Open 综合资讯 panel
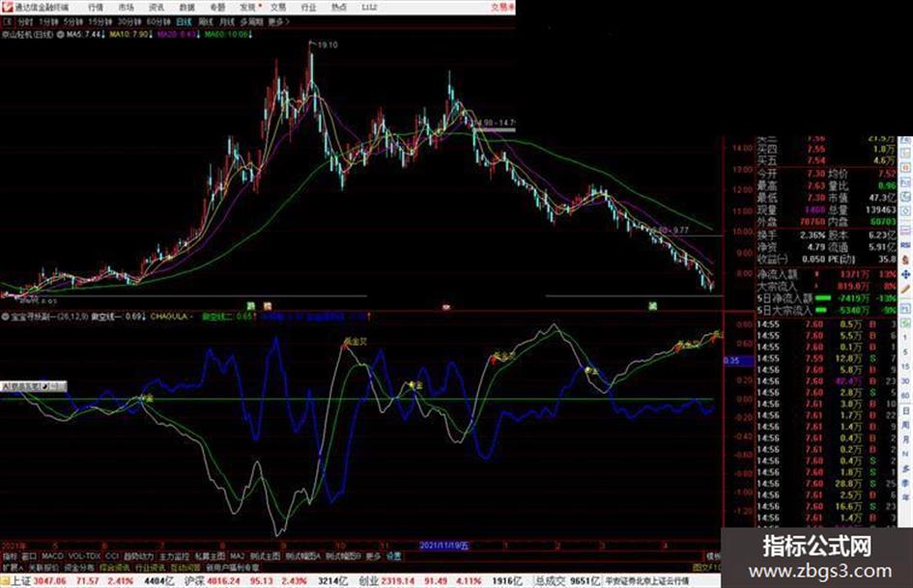 click(115, 567)
